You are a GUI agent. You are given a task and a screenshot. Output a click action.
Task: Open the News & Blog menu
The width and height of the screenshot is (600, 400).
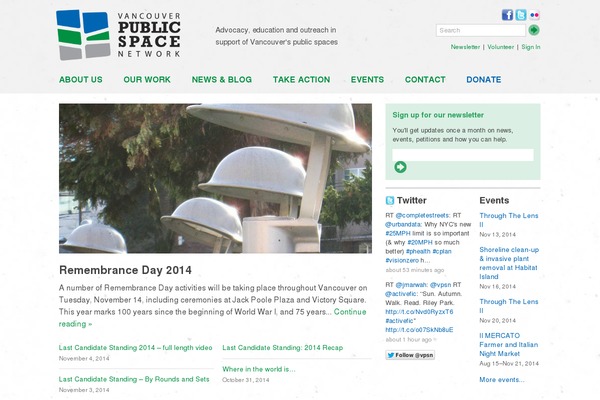pyautogui.click(x=222, y=80)
